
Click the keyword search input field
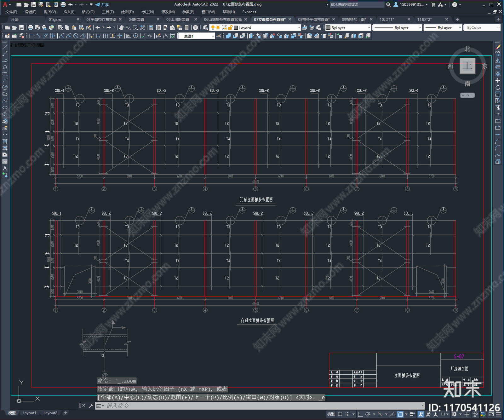coord(357,4)
